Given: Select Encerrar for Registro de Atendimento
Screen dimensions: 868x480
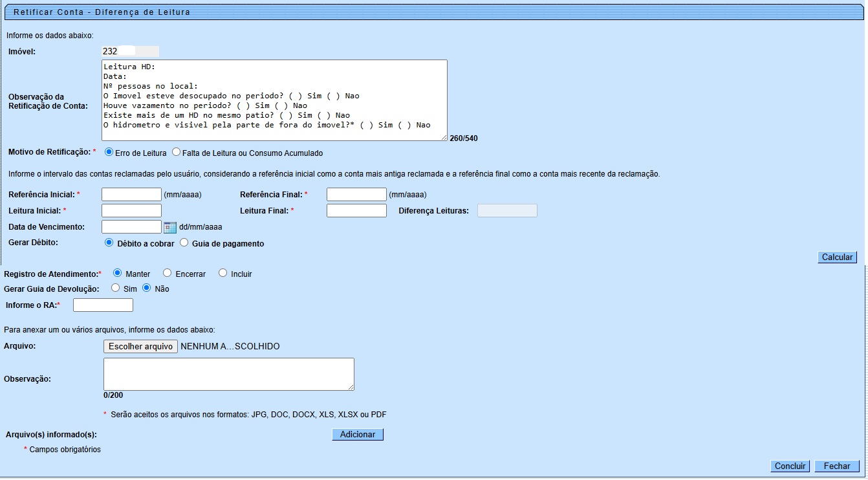Looking at the screenshot, I should (167, 273).
